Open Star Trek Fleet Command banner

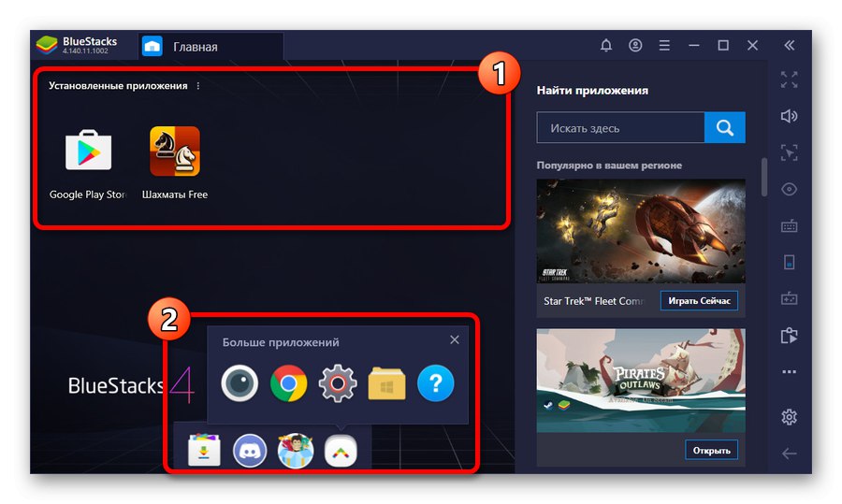click(x=641, y=231)
